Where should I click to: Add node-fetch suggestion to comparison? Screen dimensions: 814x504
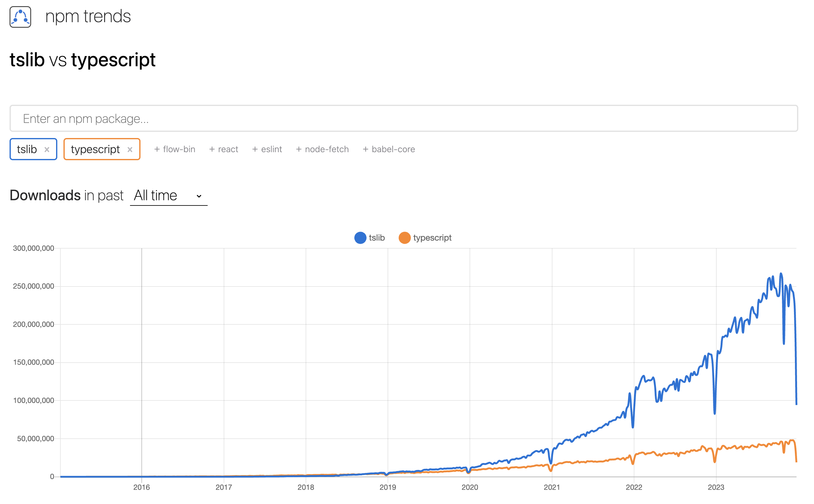point(322,149)
